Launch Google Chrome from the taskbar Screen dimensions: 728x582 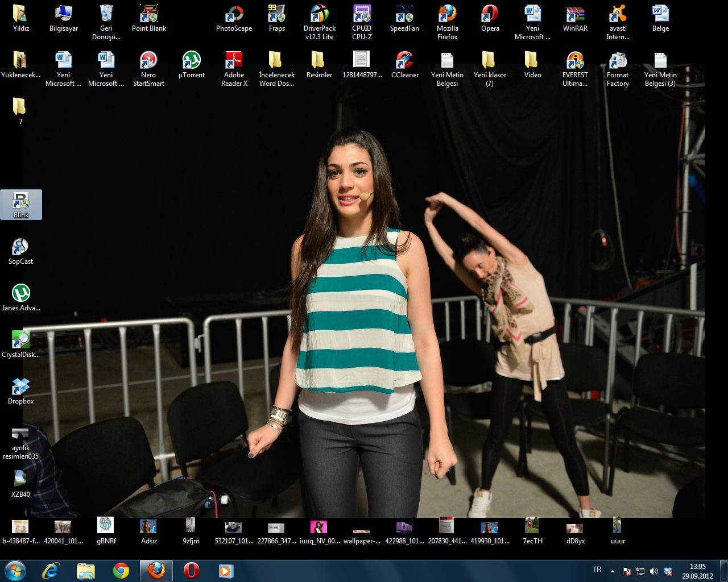pyautogui.click(x=121, y=571)
